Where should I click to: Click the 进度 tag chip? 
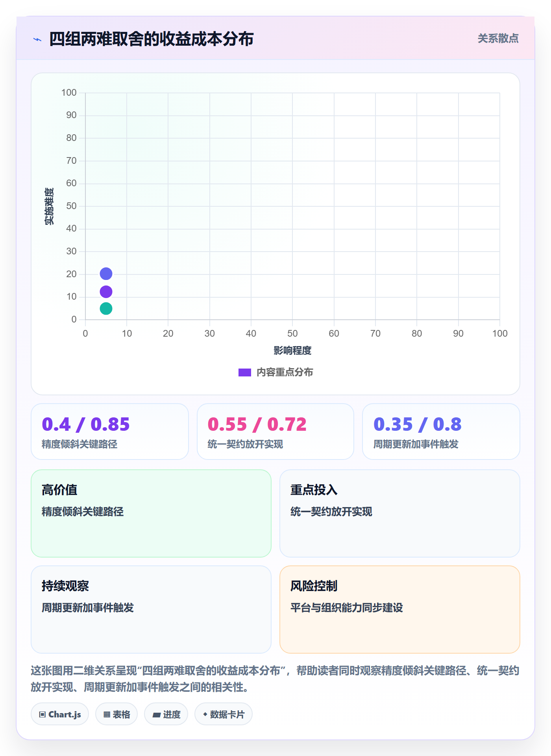click(x=166, y=714)
